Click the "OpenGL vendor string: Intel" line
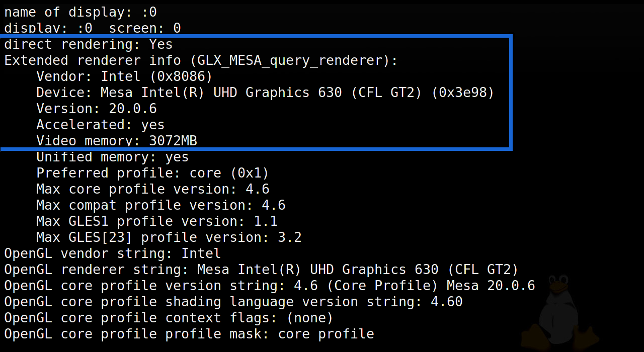Viewport: 644px width, 352px height. tap(112, 253)
